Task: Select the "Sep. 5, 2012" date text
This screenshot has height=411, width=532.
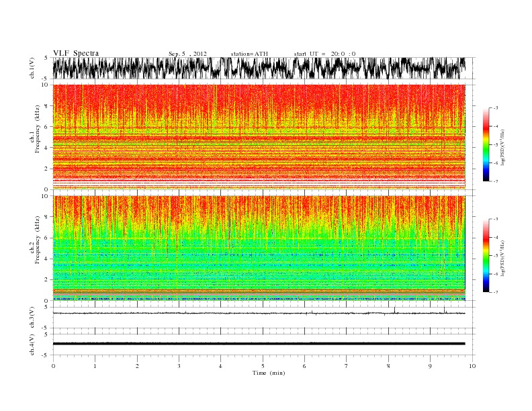Action: 187,54
